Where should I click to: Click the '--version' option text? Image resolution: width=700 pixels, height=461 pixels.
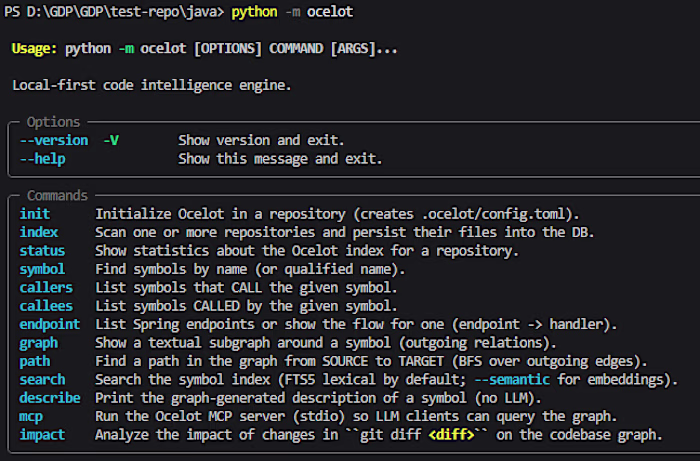54,140
